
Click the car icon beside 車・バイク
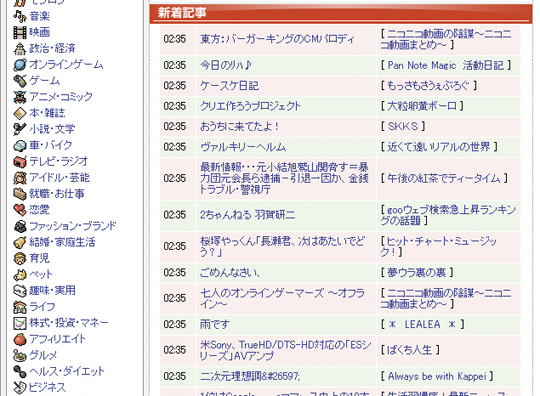(20, 145)
